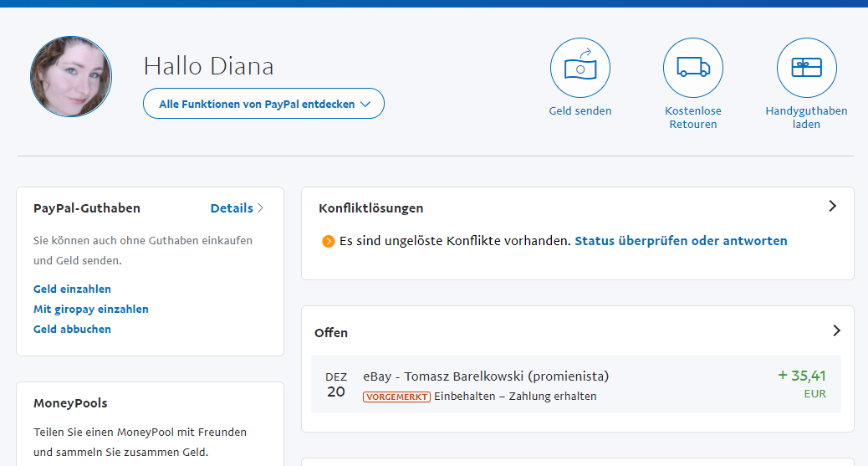The width and height of the screenshot is (868, 466).
Task: Click Geld einzahlen link
Action: [72, 289]
